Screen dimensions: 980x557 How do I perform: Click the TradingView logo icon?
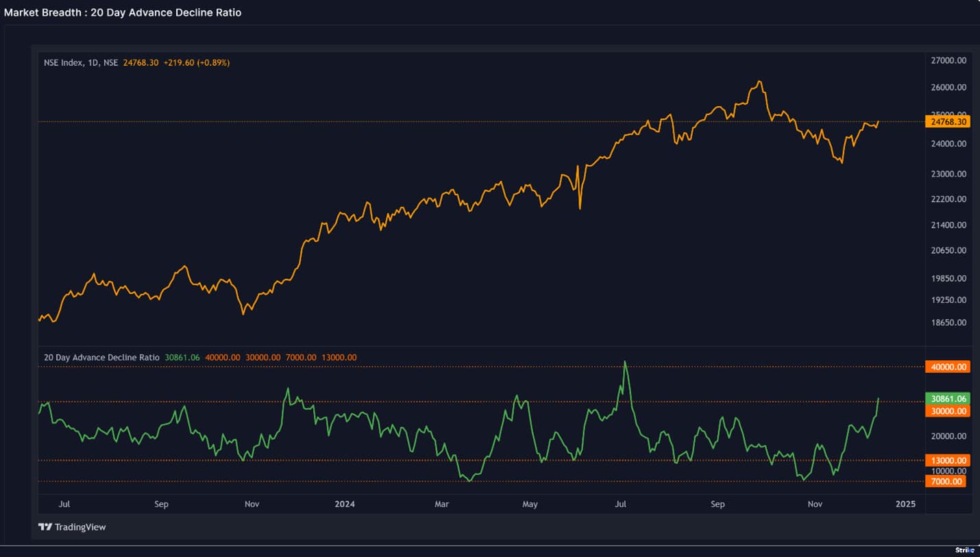[x=44, y=527]
